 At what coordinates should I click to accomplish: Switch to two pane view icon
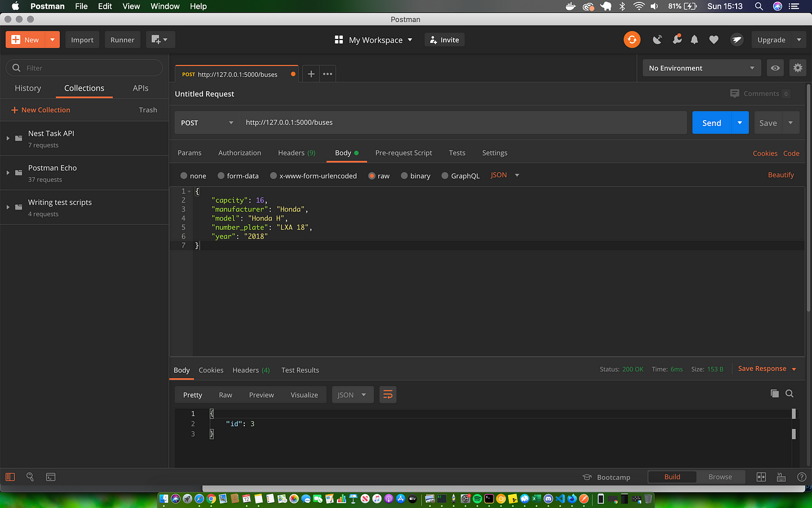pos(761,477)
